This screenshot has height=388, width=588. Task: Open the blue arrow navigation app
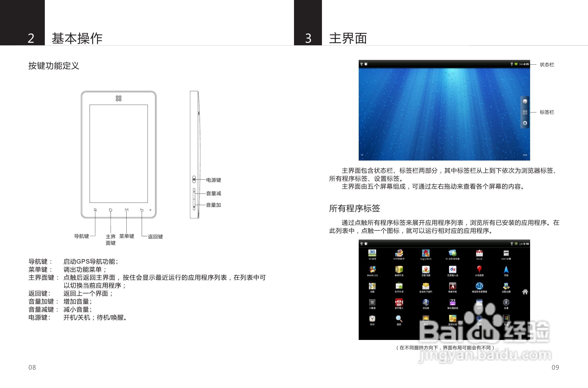click(506, 270)
